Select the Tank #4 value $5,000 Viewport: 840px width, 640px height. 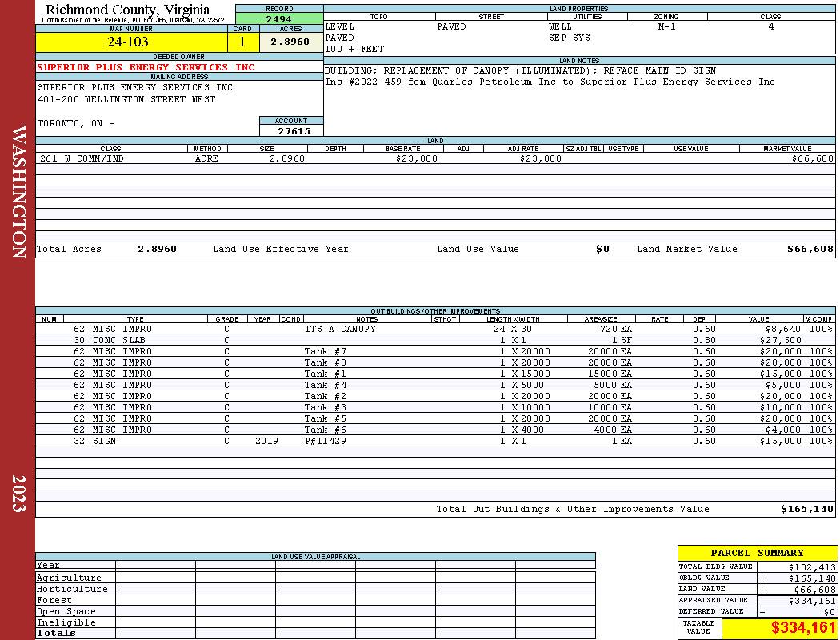coord(782,385)
